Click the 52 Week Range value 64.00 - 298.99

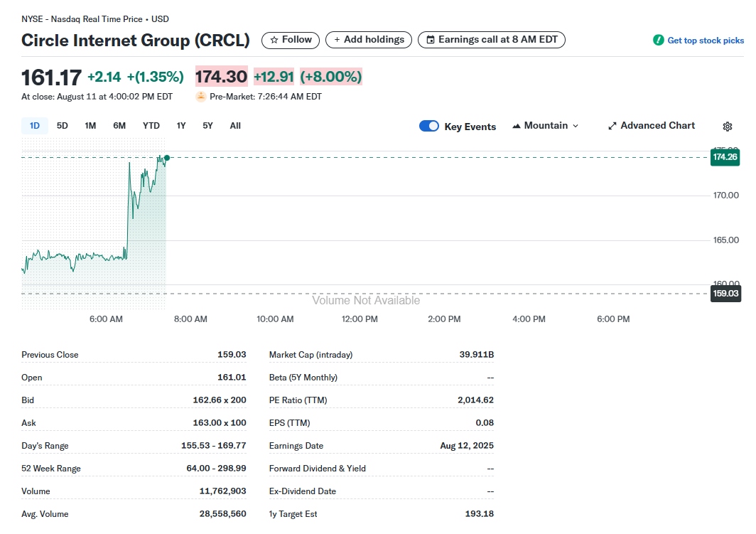coord(217,469)
